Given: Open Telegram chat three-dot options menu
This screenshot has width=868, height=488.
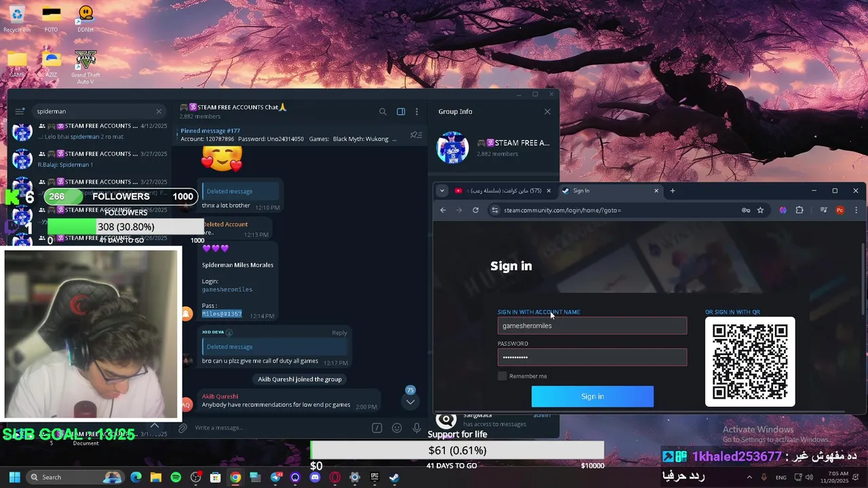Looking at the screenshot, I should click(417, 111).
